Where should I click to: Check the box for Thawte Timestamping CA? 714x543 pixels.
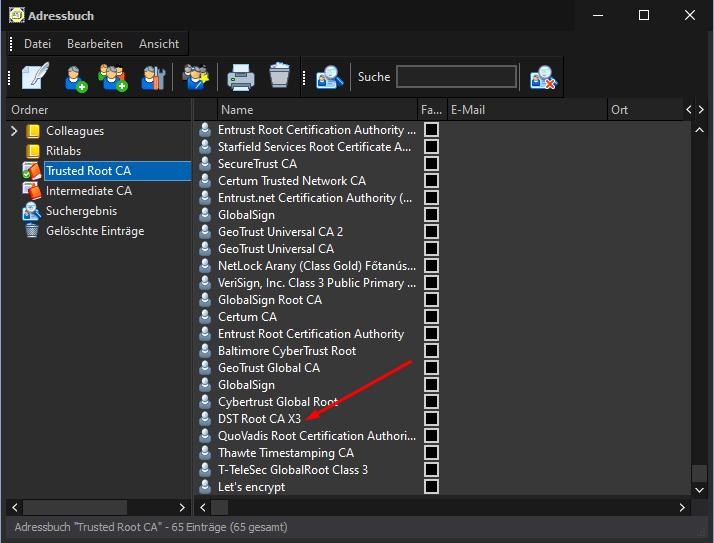coord(431,452)
